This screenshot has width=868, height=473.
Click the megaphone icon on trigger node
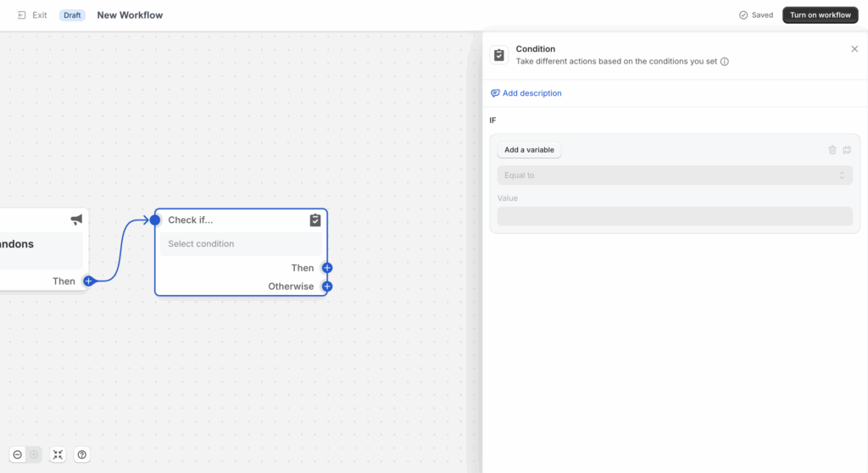76,220
